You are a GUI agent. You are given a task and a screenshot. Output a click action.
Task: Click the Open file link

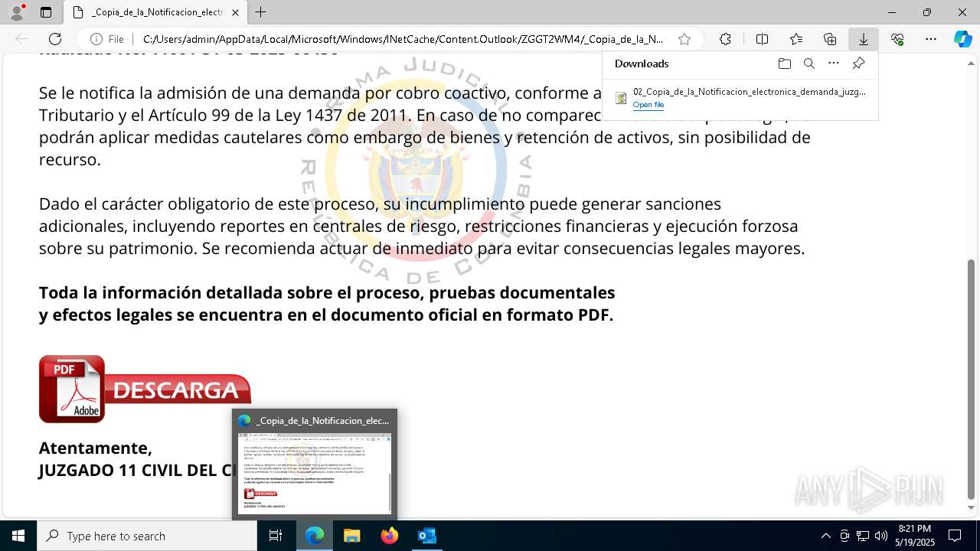point(648,105)
